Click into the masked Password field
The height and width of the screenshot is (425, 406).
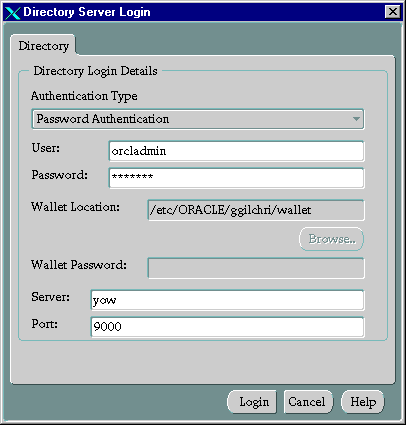(x=236, y=178)
